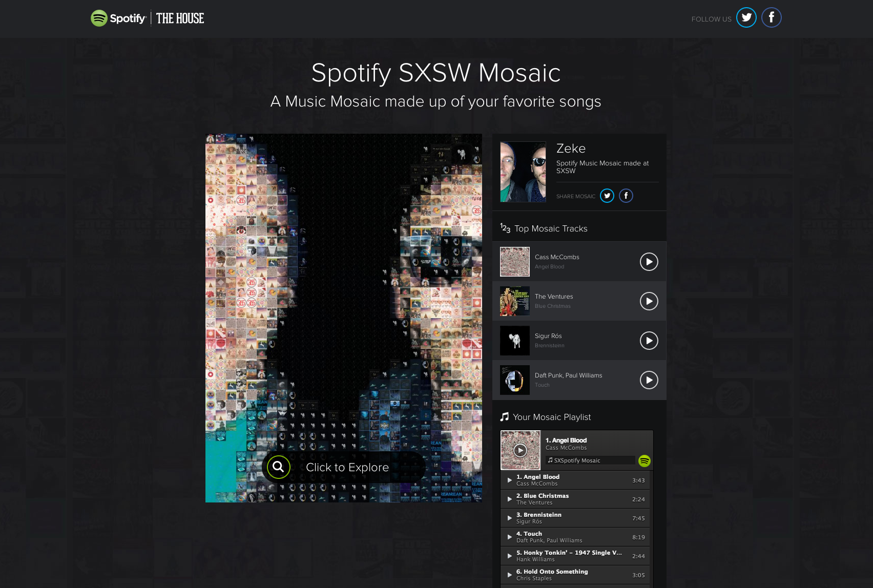Play Daft Punk Touch top track
The width and height of the screenshot is (873, 588).
649,380
